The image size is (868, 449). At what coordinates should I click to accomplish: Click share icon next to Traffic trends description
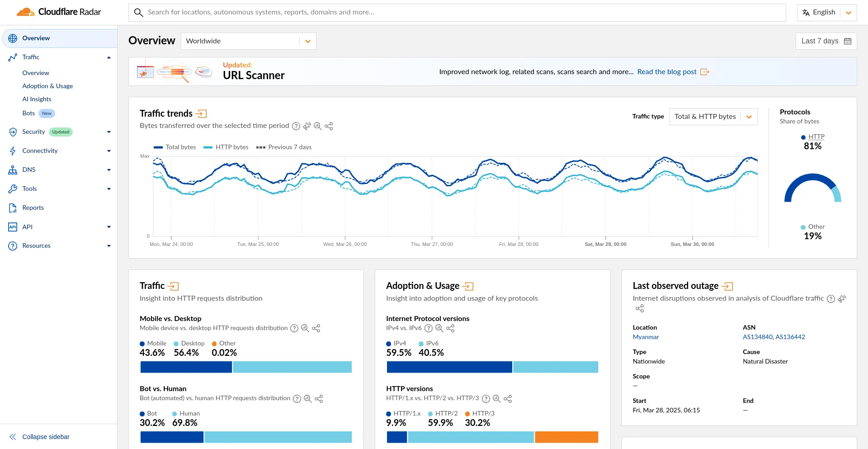329,126
